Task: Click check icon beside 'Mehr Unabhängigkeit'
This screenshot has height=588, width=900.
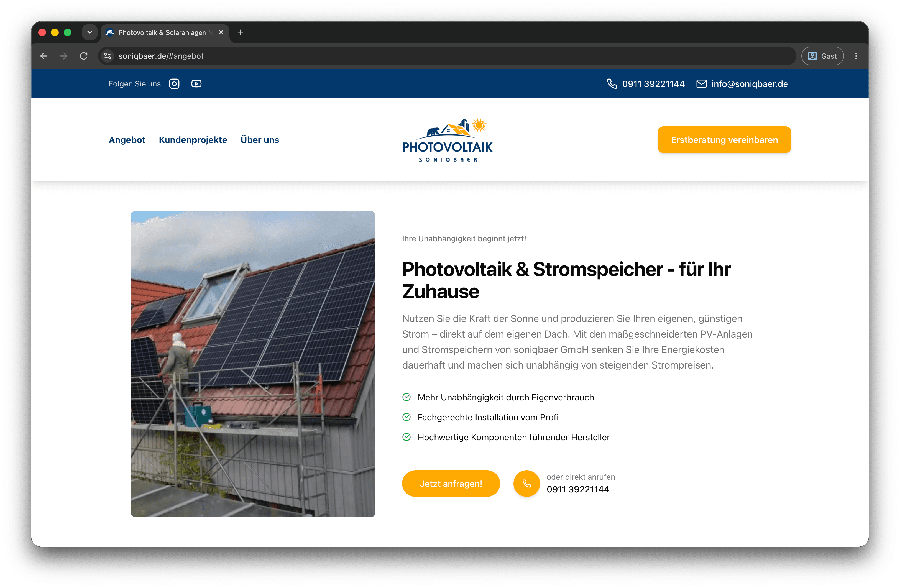Action: [x=406, y=397]
